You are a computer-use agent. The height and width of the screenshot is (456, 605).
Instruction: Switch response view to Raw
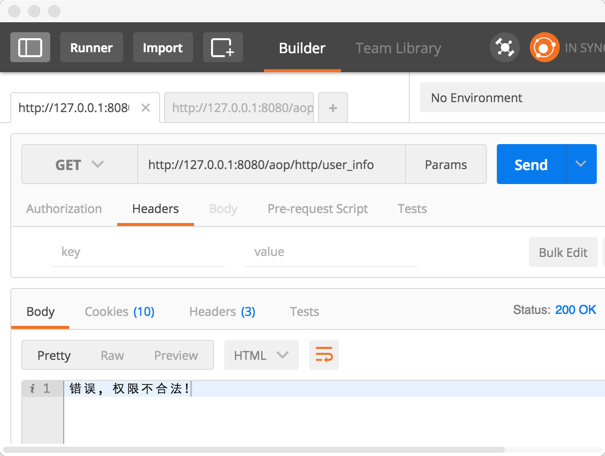tap(112, 355)
